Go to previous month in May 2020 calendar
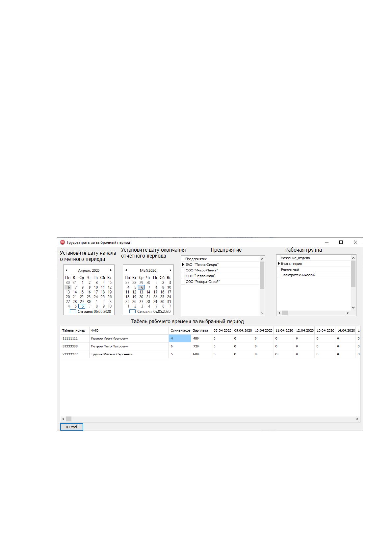Viewport: 392px width, 554px height. [126, 270]
